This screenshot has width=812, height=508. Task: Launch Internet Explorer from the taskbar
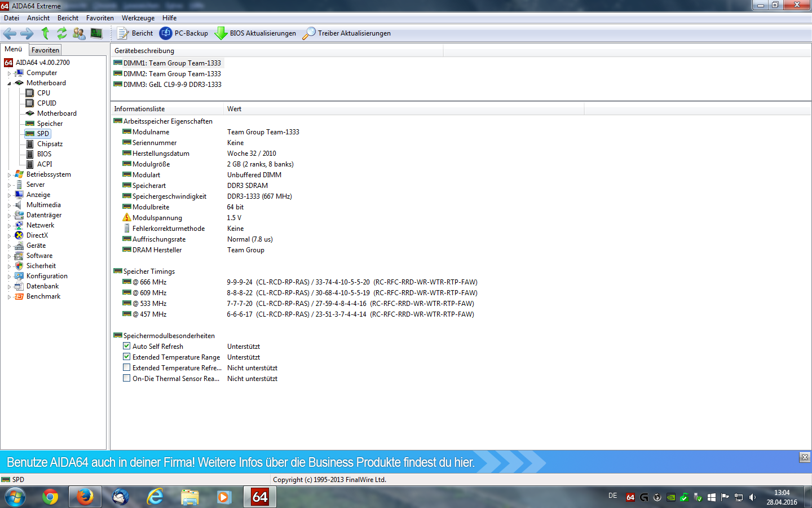tap(155, 497)
